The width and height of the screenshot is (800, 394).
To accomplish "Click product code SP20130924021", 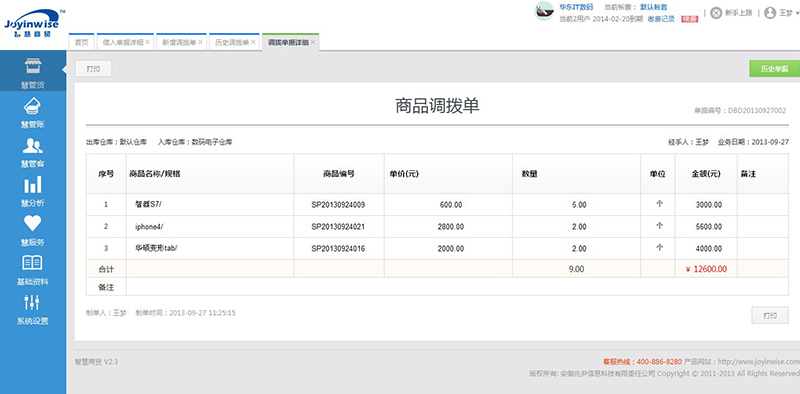I will (x=338, y=227).
